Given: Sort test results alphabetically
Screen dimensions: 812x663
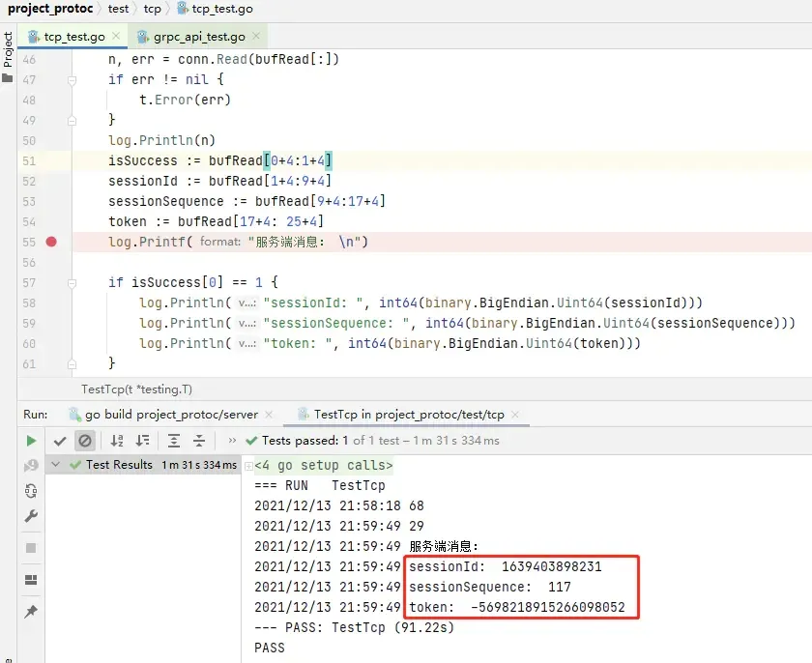Looking at the screenshot, I should (118, 440).
